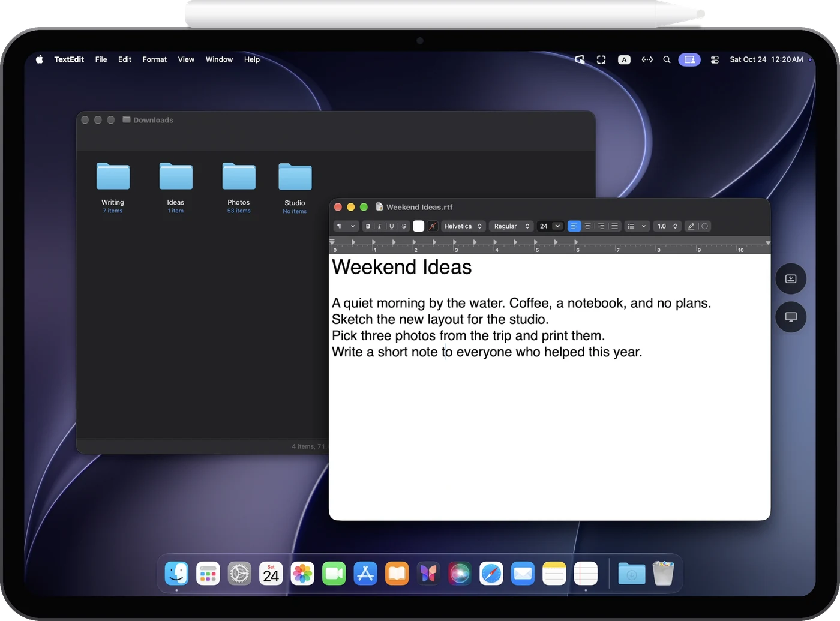Click the Weekend Ideas.rtf window title
The image size is (840, 621).
click(419, 207)
